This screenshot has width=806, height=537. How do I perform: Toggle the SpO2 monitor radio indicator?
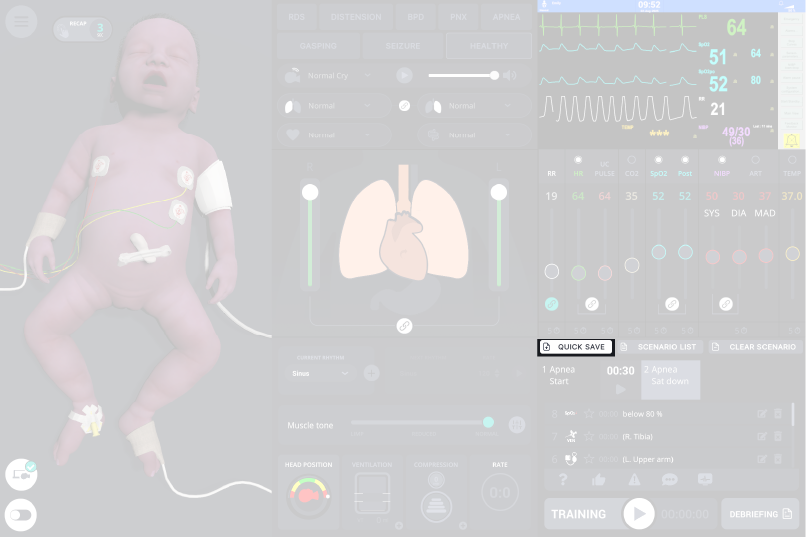[x=659, y=160]
